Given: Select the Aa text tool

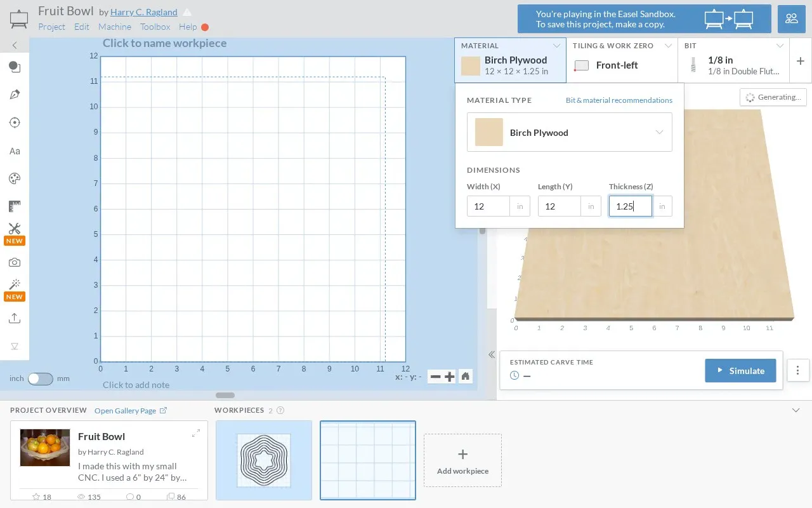Looking at the screenshot, I should 15,151.
